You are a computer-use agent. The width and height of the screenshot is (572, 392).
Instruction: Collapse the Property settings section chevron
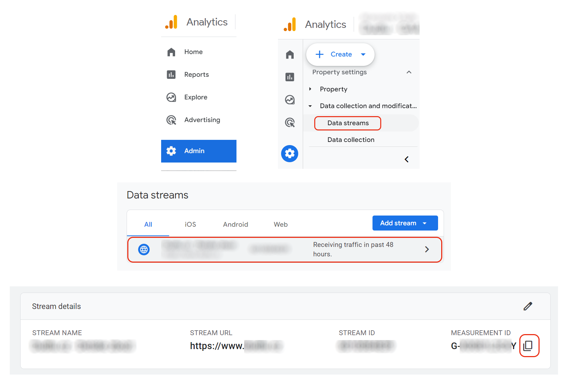pos(409,72)
